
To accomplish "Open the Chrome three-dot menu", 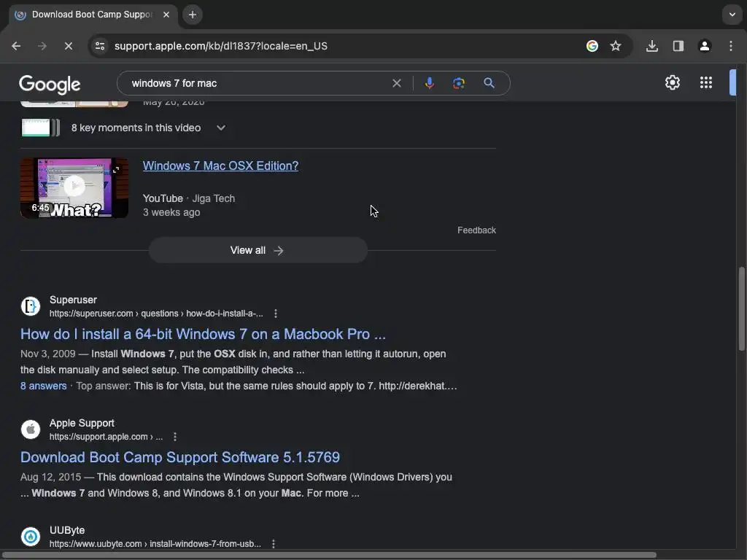I will (x=731, y=46).
